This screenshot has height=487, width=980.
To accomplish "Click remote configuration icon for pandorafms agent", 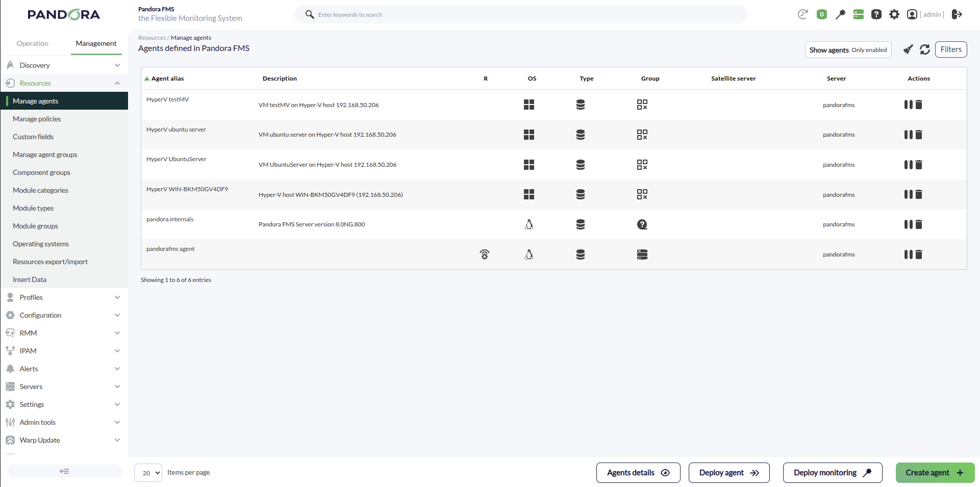I will [485, 254].
